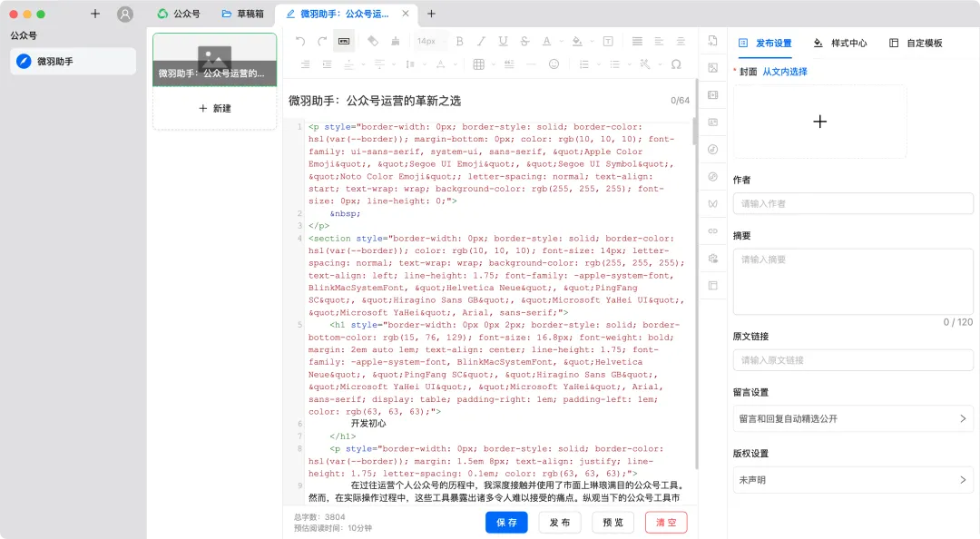Toggle strikethrough formatting
The height and width of the screenshot is (539, 980).
525,41
